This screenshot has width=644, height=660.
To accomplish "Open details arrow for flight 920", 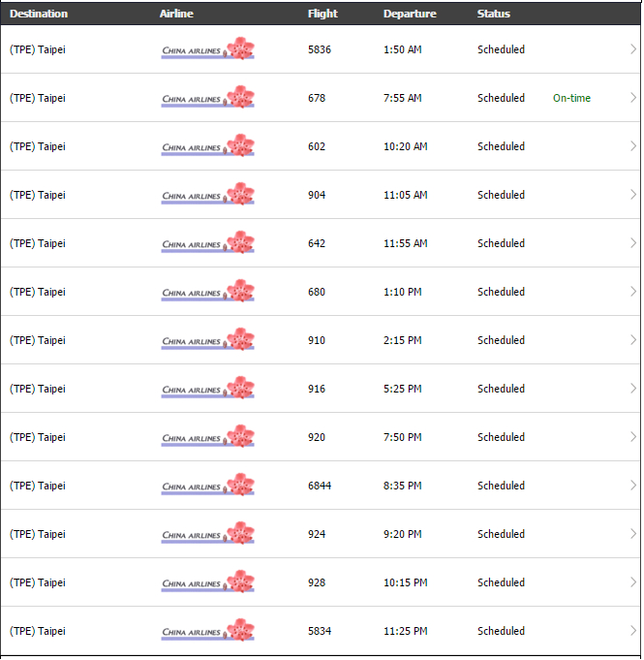I will (x=633, y=436).
